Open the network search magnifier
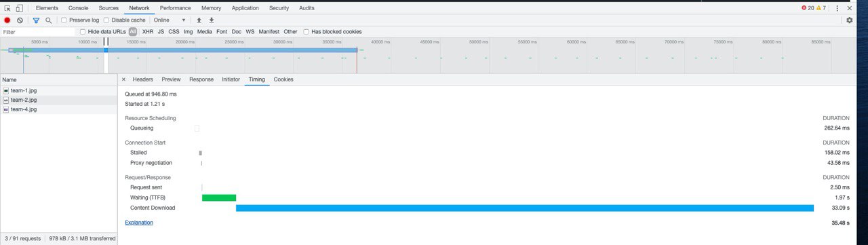This screenshot has width=868, height=245. click(48, 20)
